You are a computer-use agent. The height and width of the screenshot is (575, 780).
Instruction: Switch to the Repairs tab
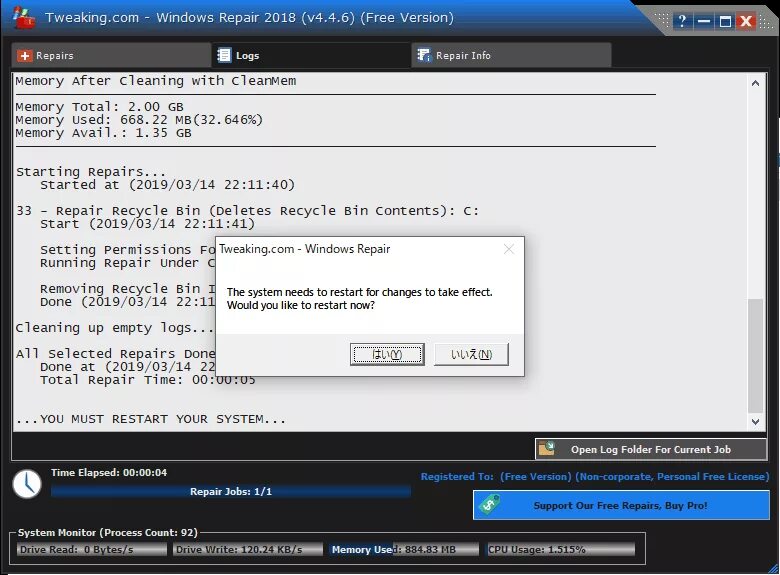point(111,55)
